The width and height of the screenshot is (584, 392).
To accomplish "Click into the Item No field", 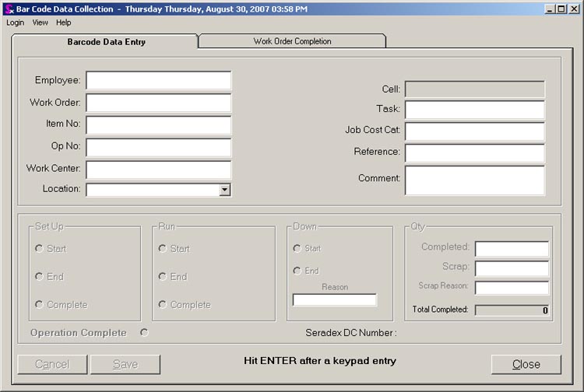I will [x=158, y=124].
